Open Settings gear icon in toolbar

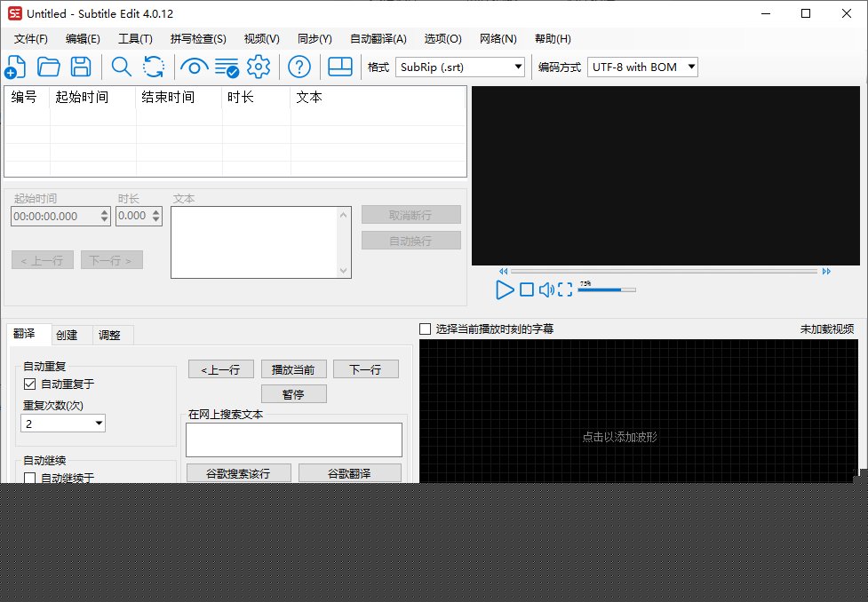pos(259,67)
